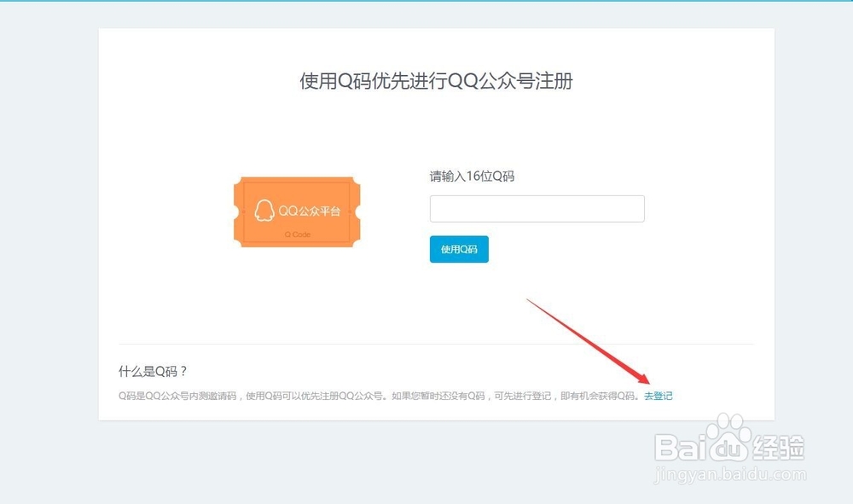This screenshot has width=853, height=504.
Task: Open the 去登记 link
Action: (659, 396)
